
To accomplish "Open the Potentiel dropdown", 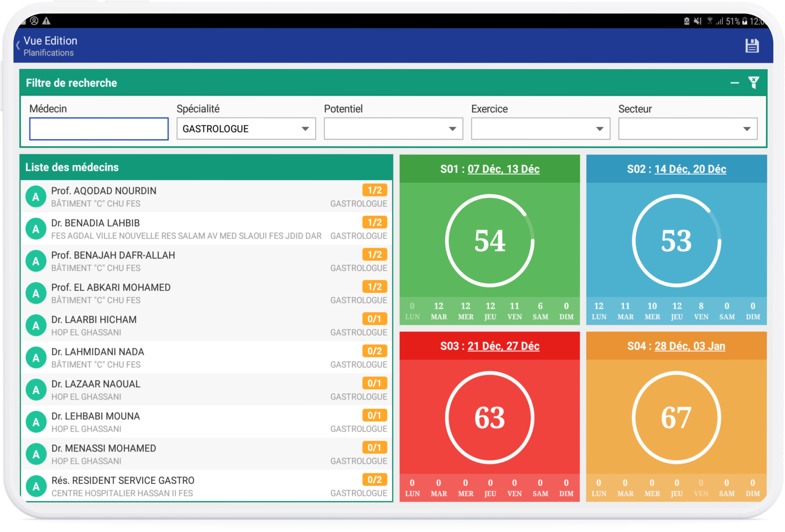I will [393, 129].
